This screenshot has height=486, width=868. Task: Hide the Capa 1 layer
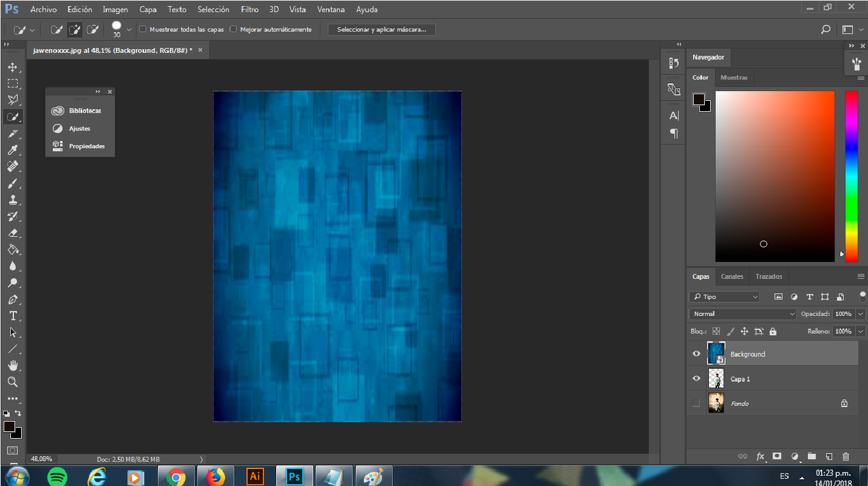[x=696, y=378]
